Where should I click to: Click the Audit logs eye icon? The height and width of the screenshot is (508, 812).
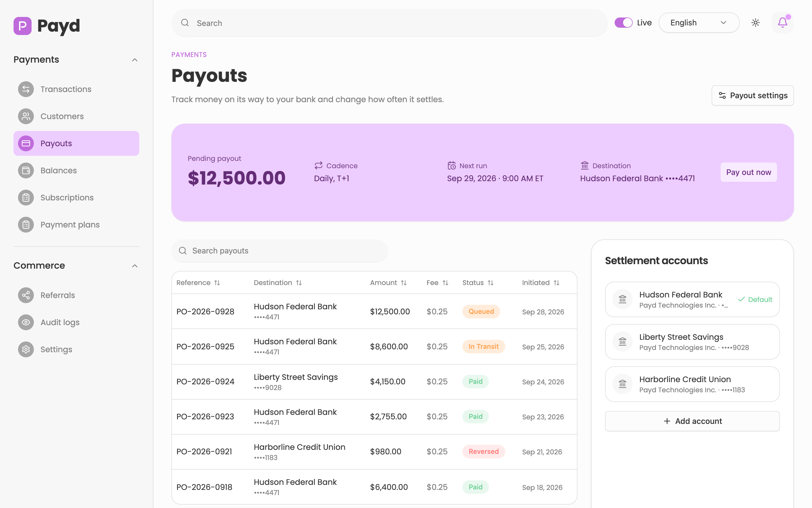pos(26,323)
